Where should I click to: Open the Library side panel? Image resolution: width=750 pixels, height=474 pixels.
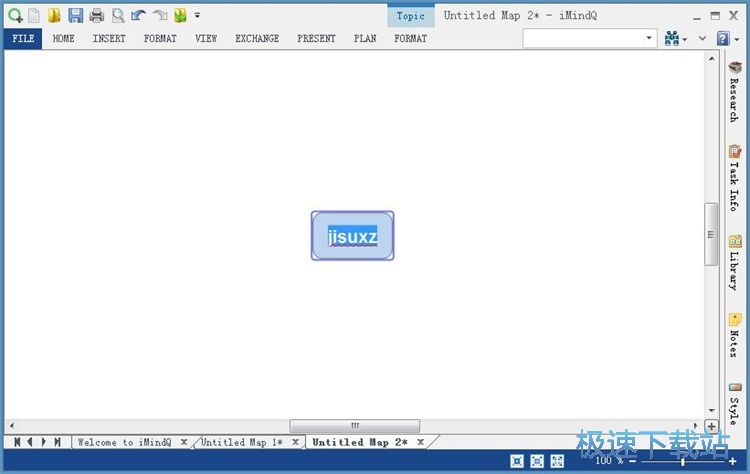735,262
